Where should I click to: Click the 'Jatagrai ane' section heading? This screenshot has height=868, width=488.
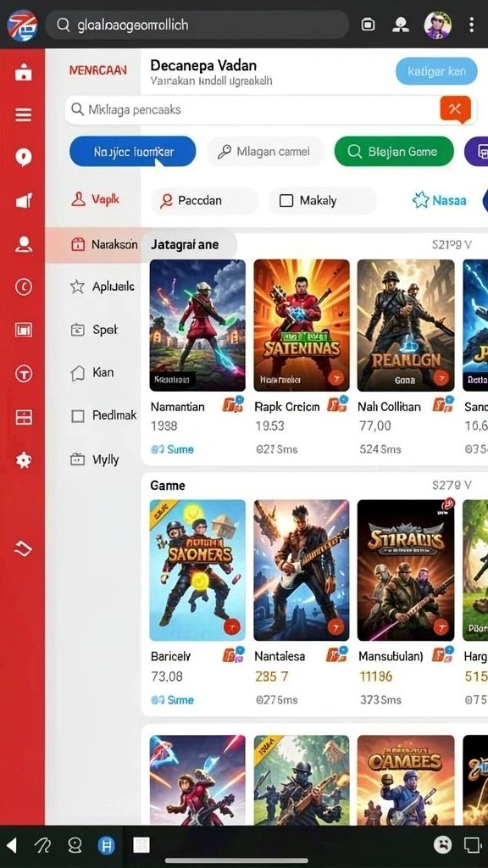click(x=185, y=245)
